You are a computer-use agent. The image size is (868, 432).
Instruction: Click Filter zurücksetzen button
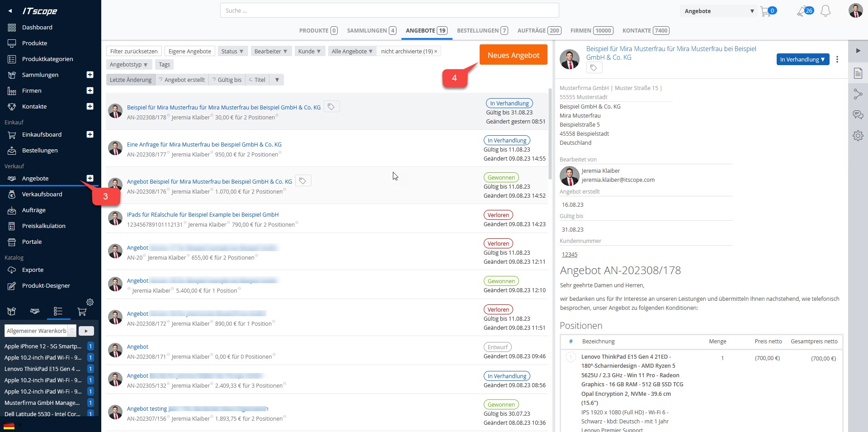click(134, 51)
